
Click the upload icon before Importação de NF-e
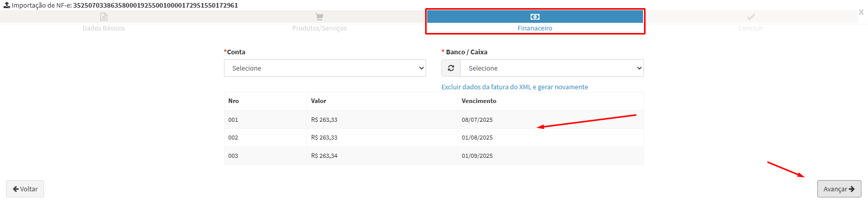coord(7,5)
